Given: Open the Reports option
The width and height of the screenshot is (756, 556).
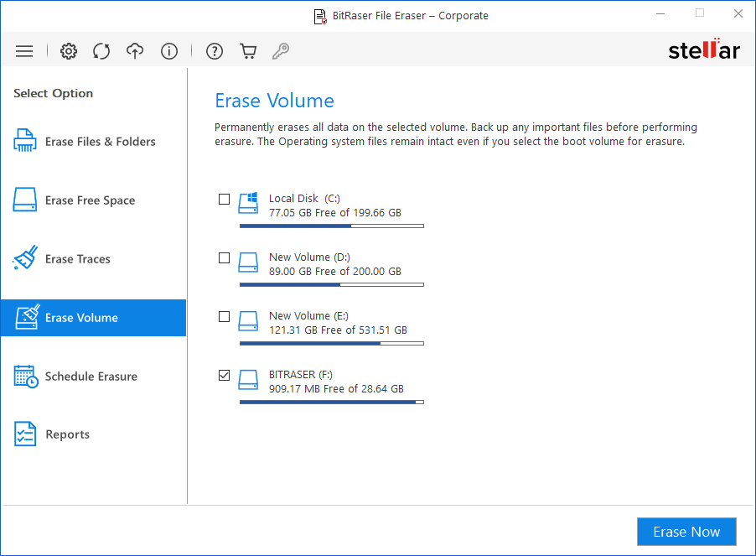Looking at the screenshot, I should [x=94, y=434].
